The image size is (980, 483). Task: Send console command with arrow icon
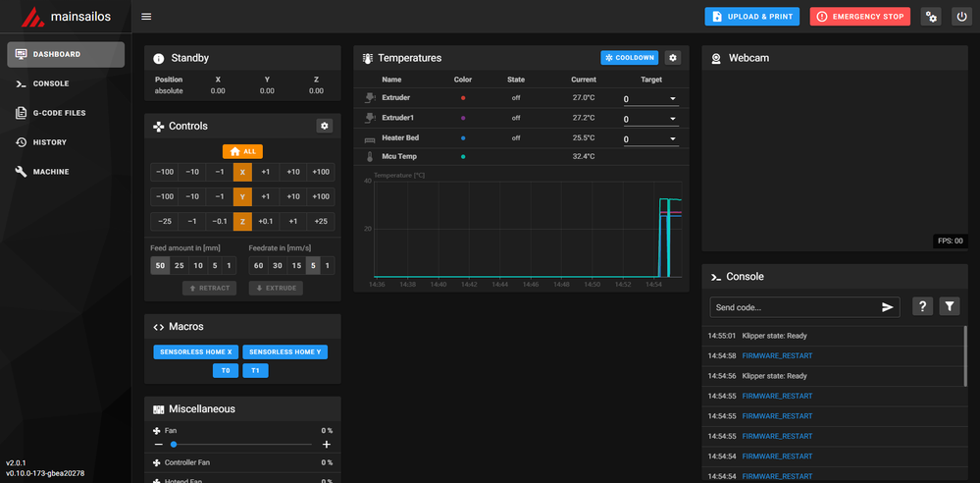coord(887,307)
